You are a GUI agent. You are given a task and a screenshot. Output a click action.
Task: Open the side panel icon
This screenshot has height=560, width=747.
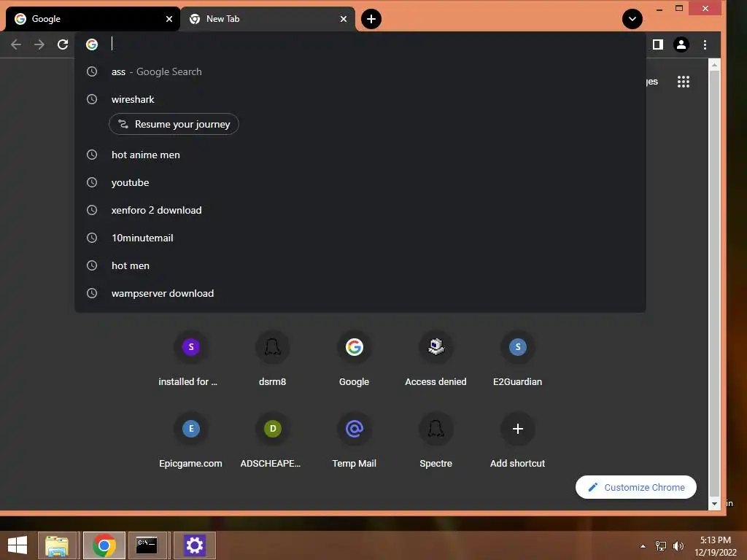click(x=658, y=44)
